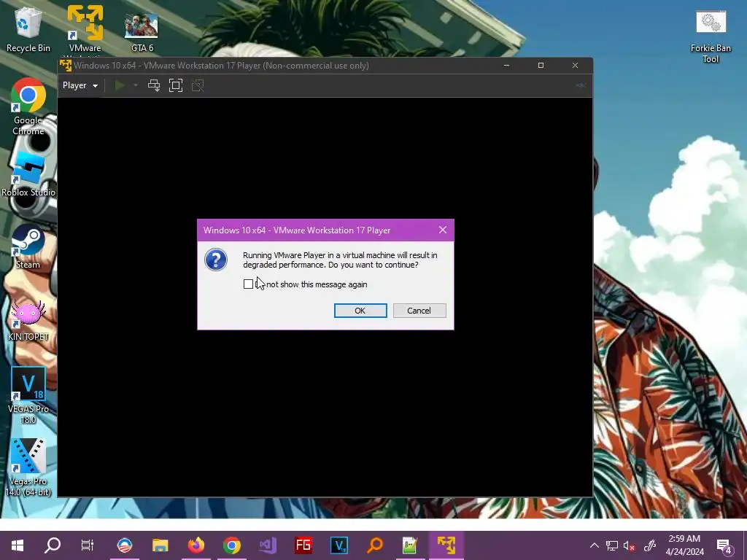The image size is (747, 560).
Task: Select the Google Chrome desktop shortcut
Action: tap(28, 106)
